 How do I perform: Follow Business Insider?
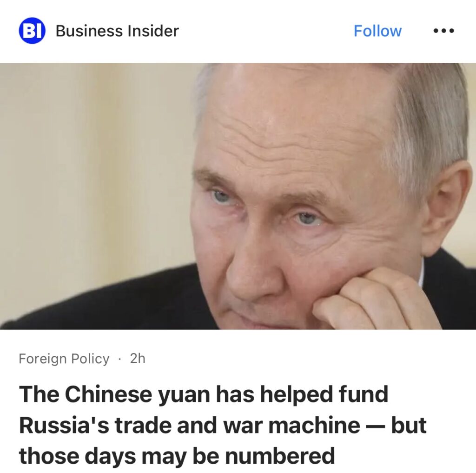[377, 31]
